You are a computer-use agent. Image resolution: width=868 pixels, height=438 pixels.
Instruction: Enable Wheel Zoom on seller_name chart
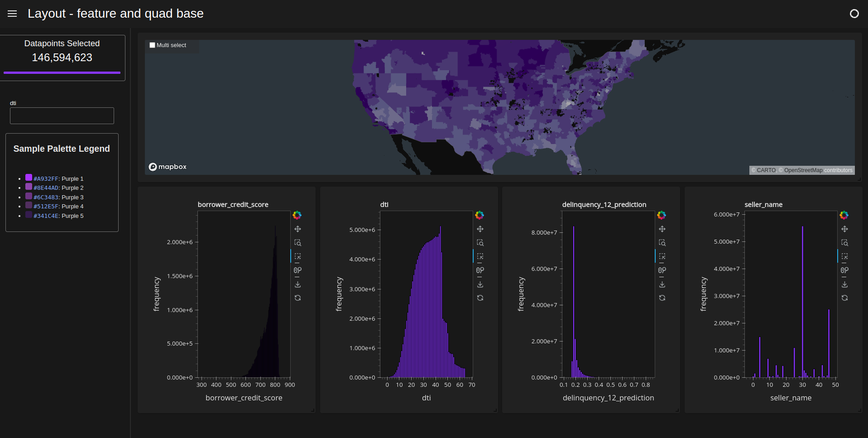[844, 270]
